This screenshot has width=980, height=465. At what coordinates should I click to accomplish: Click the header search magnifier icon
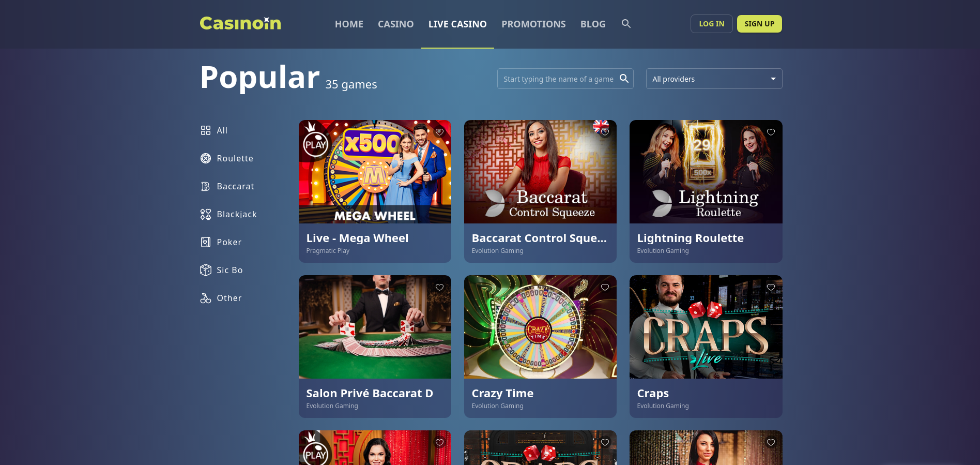point(626,24)
